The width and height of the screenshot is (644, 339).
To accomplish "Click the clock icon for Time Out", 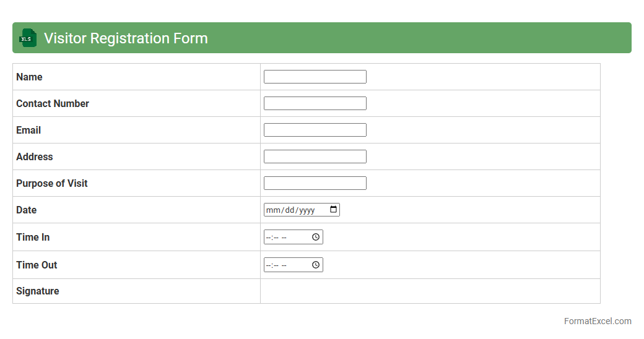I will point(316,265).
